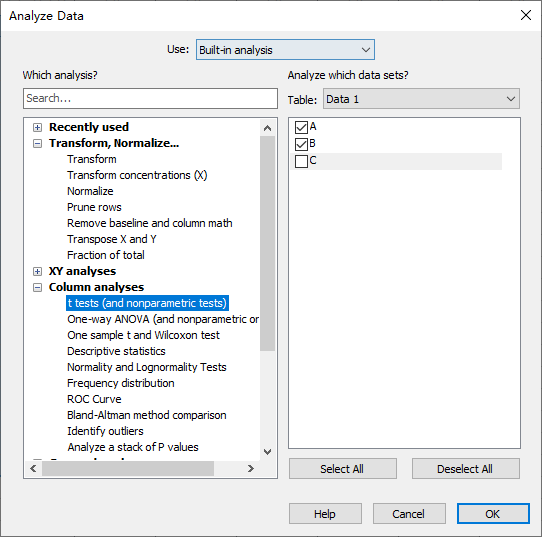Viewport: 542px width, 537px height.
Task: Select Transform concentrations (X)
Action: (137, 175)
